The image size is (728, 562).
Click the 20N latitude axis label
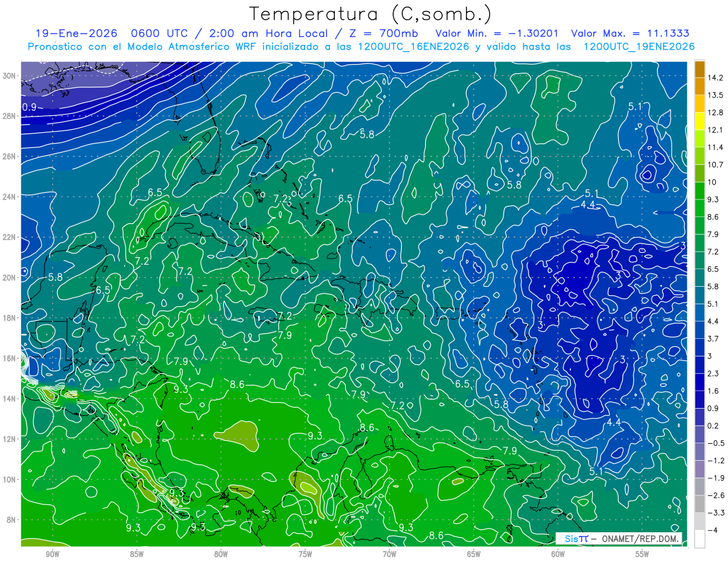click(10, 278)
